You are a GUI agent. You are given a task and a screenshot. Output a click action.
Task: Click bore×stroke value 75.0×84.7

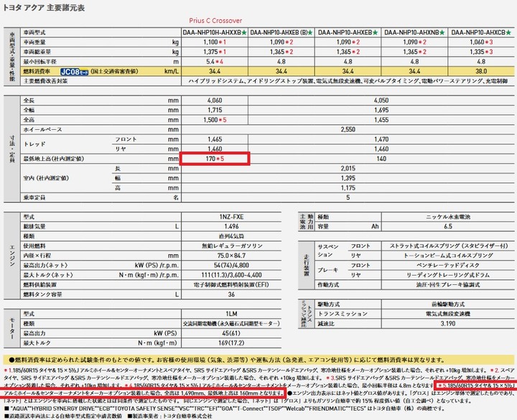(x=231, y=256)
